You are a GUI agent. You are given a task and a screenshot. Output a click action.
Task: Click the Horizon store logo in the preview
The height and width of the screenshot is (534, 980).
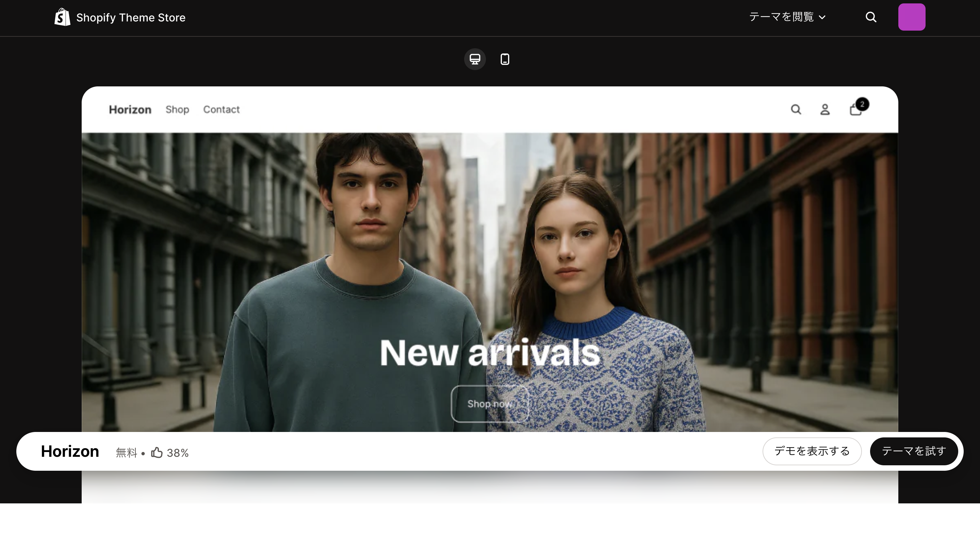[x=130, y=110]
